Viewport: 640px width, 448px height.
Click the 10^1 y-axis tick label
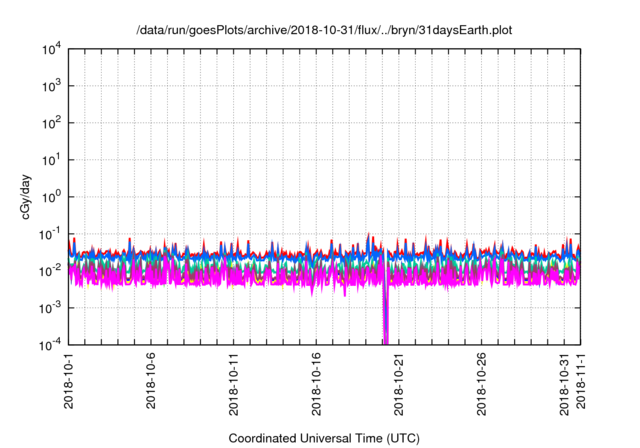pyautogui.click(x=51, y=160)
